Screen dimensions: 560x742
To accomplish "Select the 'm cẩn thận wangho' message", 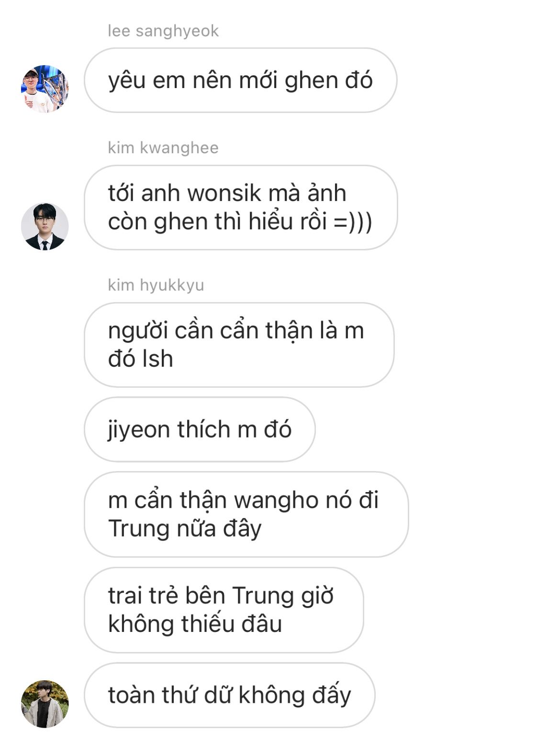I will pos(246,514).
